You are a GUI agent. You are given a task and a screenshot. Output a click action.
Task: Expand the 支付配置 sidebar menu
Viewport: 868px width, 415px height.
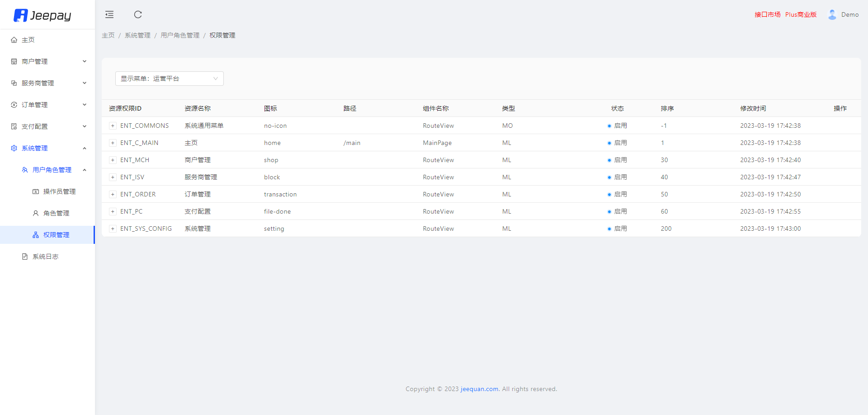tap(47, 126)
